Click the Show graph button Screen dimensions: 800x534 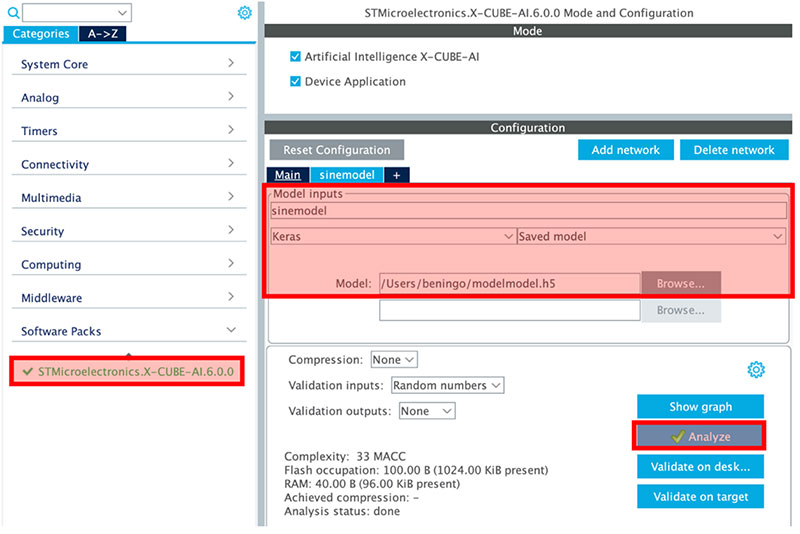pos(701,406)
